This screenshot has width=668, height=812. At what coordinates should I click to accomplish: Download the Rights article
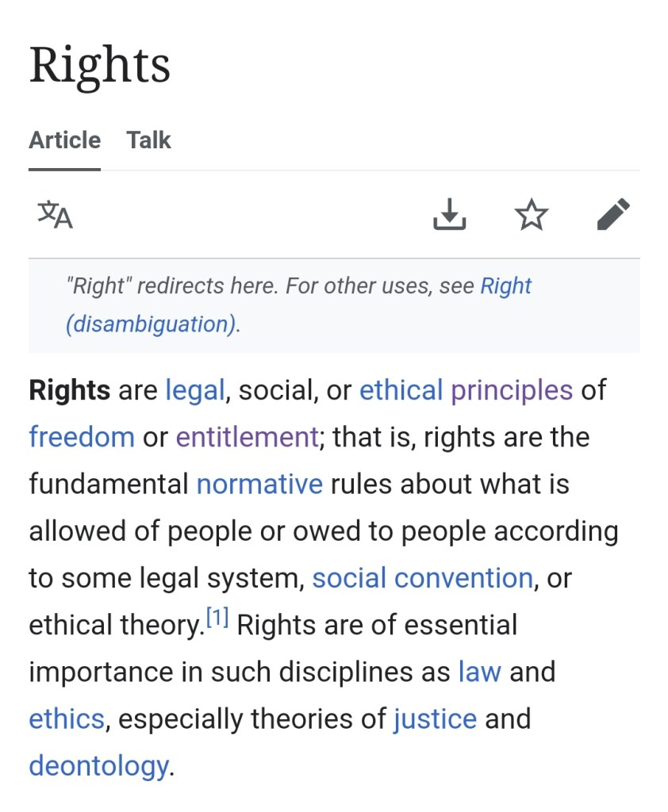tap(449, 214)
